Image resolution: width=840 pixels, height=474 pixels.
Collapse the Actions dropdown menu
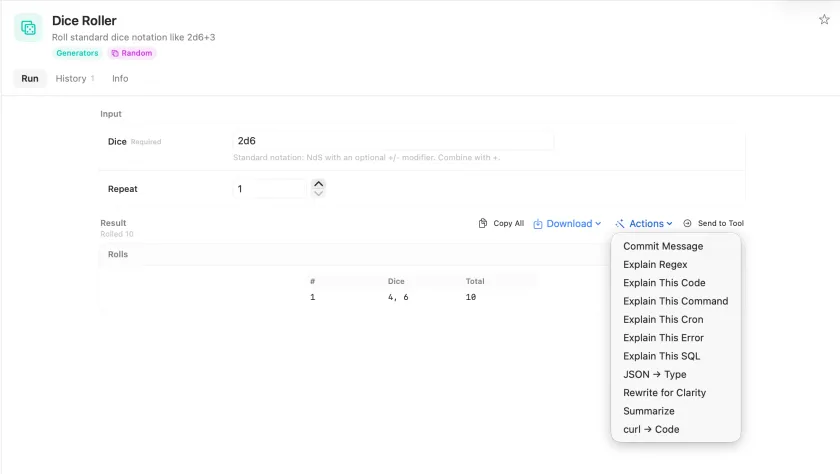pyautogui.click(x=644, y=224)
